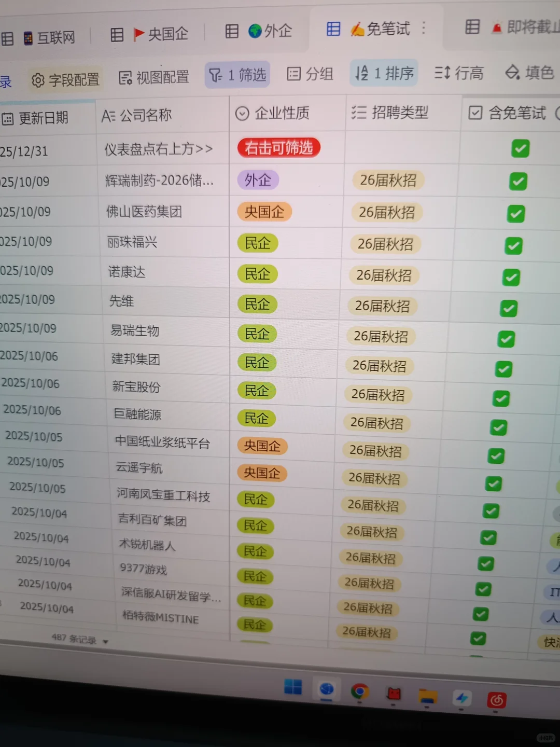Image resolution: width=560 pixels, height=747 pixels.
Task: Open the Windows Start menu
Action: click(x=293, y=687)
